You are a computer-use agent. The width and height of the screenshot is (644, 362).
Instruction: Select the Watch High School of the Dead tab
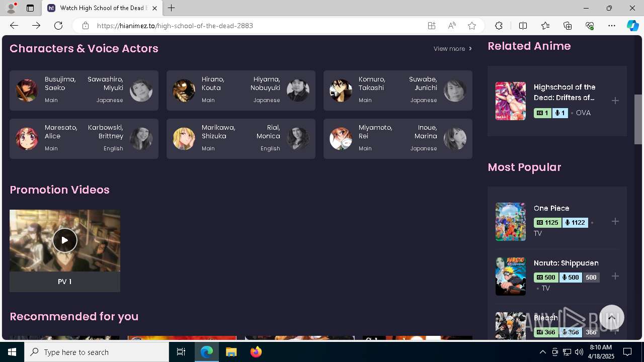(x=102, y=8)
